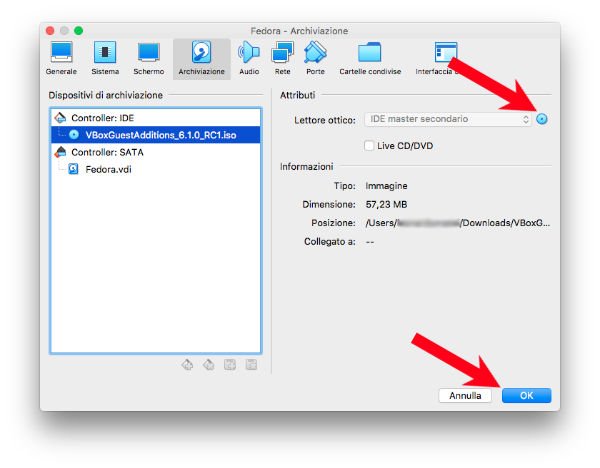The width and height of the screenshot is (600, 468).
Task: Select the Controller: IDE tree row
Action: 156,118
